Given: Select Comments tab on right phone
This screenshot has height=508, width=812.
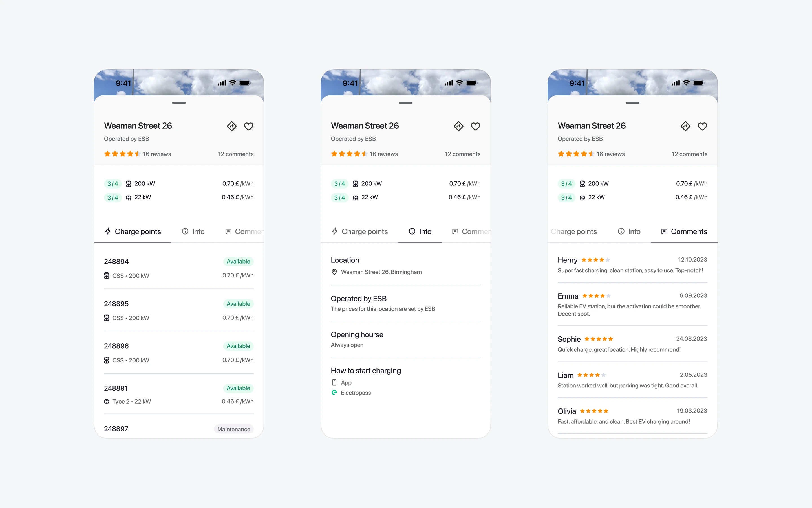Looking at the screenshot, I should (684, 231).
